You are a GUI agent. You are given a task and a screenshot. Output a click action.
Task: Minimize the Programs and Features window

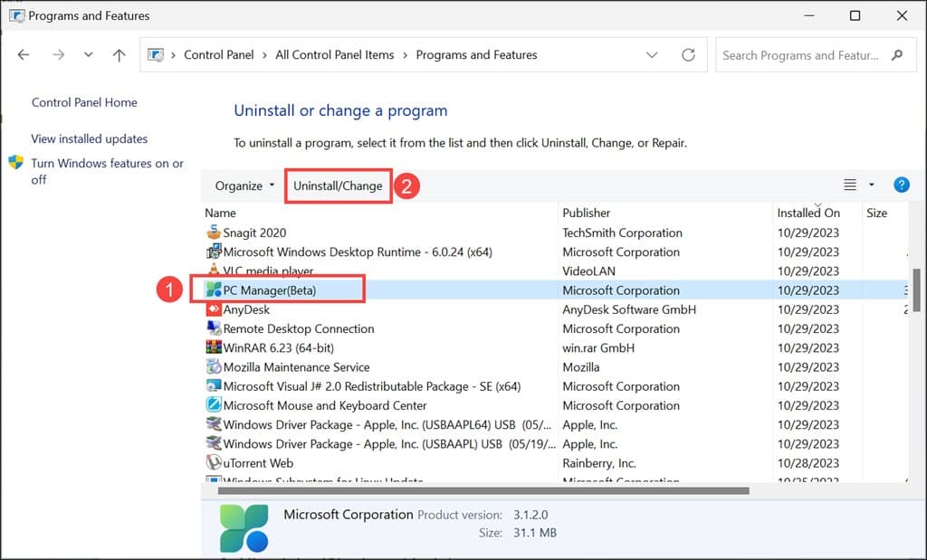tap(809, 16)
